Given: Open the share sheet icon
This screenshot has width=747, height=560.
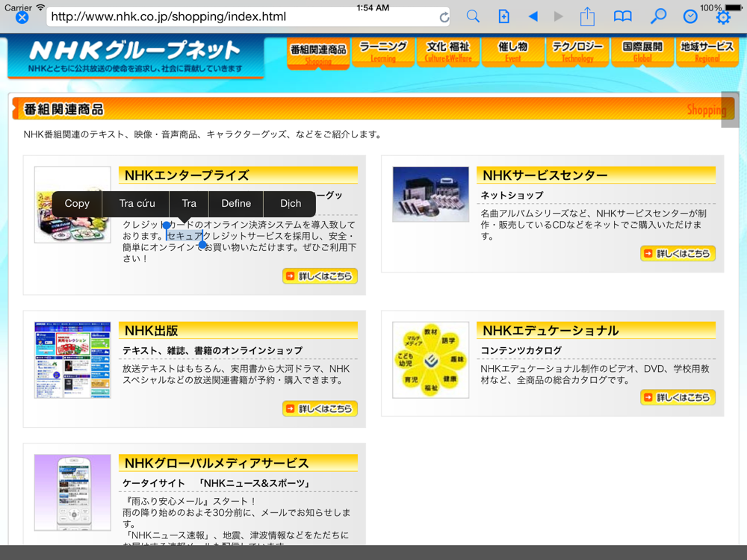Looking at the screenshot, I should 587,16.
